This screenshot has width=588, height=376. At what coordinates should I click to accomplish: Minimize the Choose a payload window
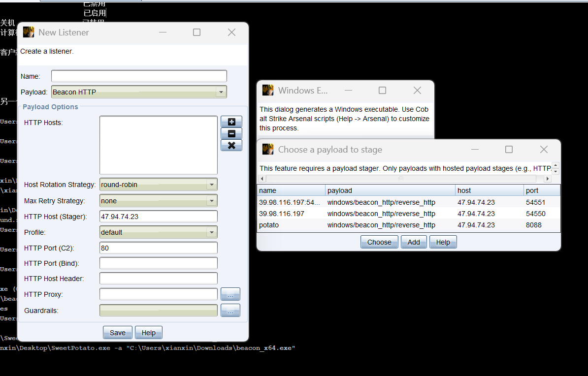[475, 149]
